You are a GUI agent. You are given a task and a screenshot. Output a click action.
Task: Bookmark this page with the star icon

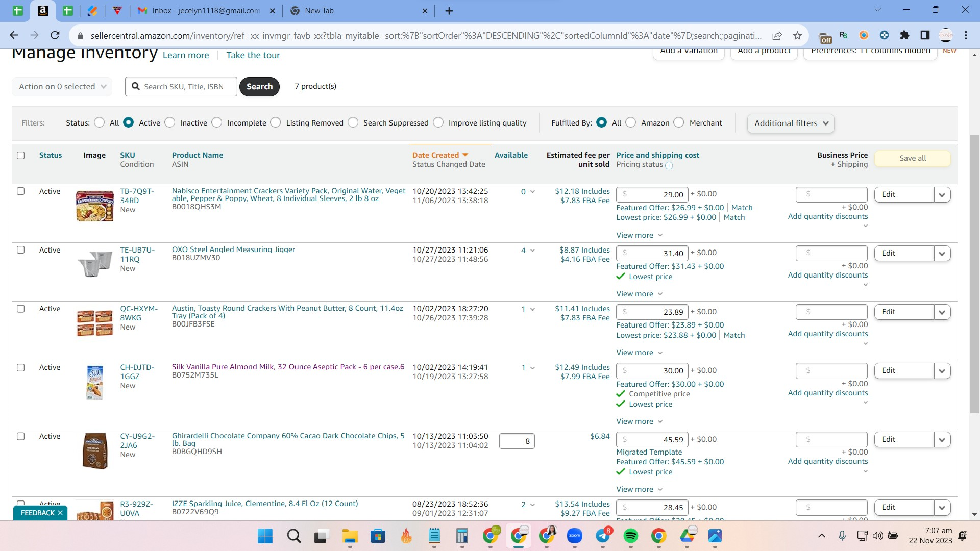coord(797,35)
